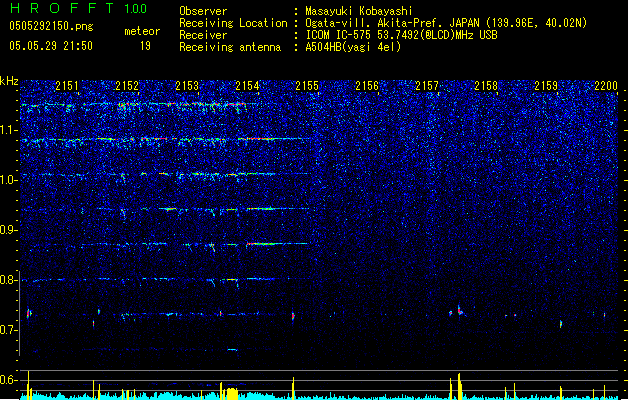Click the 'Receiving Location' field label
Image resolution: width=629 pixels, height=400 pixels.
pyautogui.click(x=233, y=23)
